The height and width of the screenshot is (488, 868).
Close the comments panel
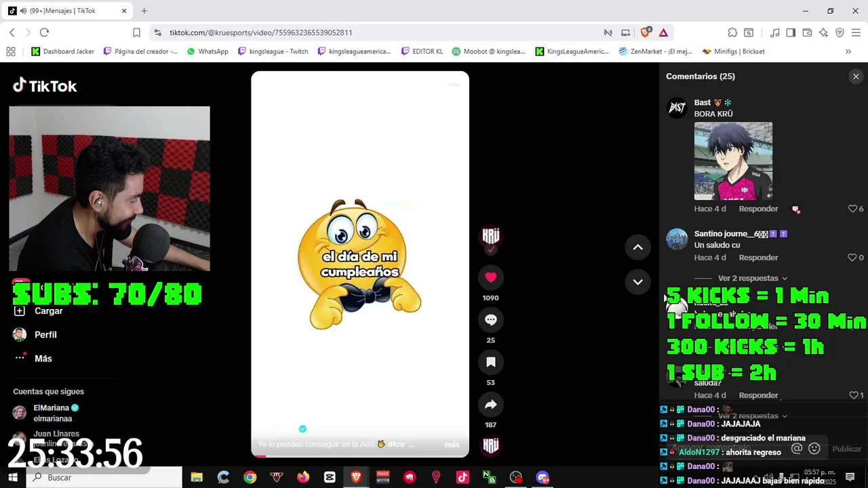[x=856, y=77]
